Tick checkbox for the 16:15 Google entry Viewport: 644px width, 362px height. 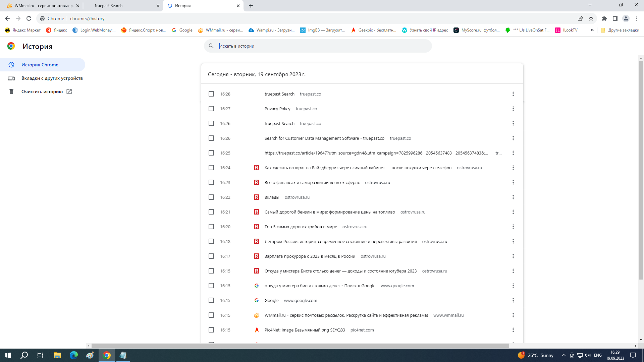point(211,300)
